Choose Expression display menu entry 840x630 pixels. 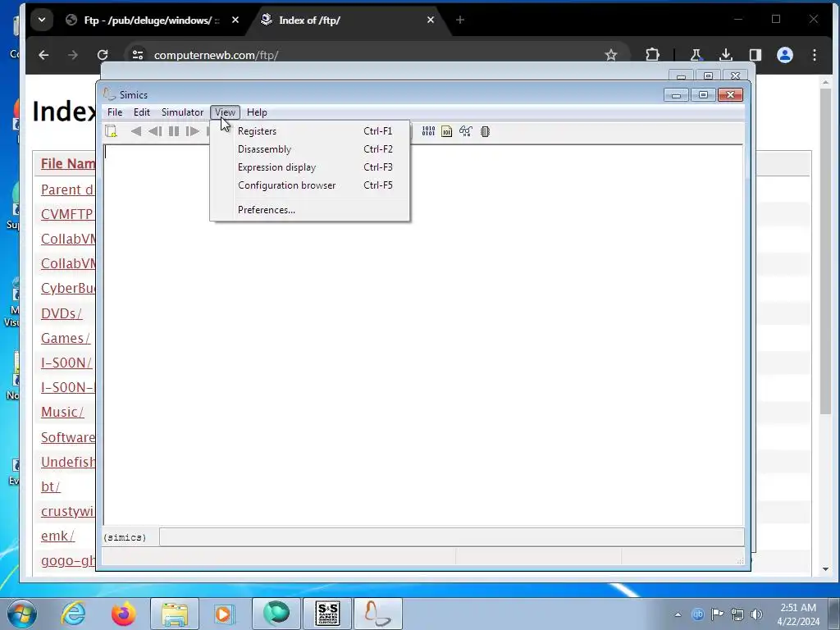309,167
